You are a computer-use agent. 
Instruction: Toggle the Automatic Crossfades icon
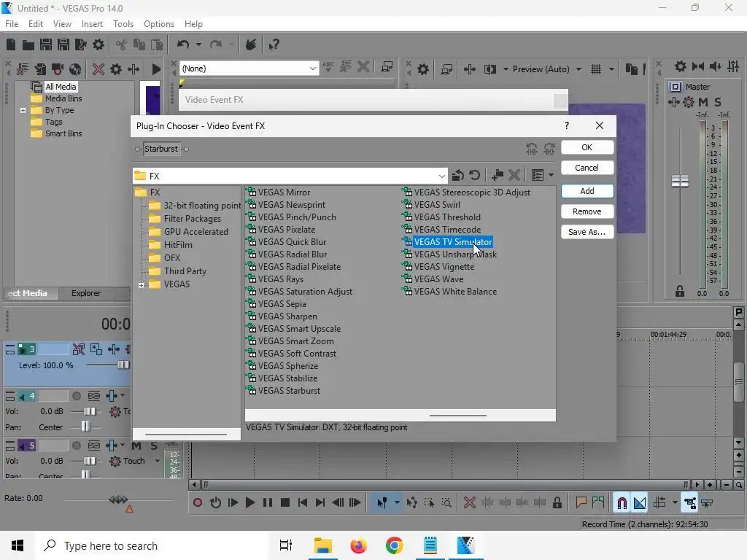[x=640, y=503]
